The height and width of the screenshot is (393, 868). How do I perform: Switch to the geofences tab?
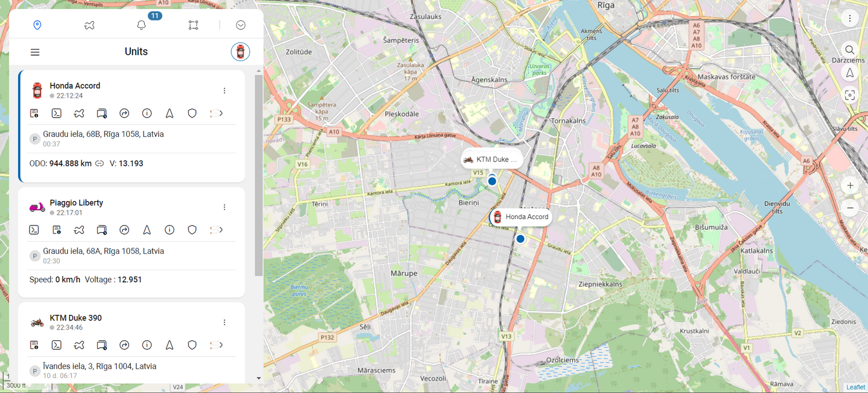193,25
